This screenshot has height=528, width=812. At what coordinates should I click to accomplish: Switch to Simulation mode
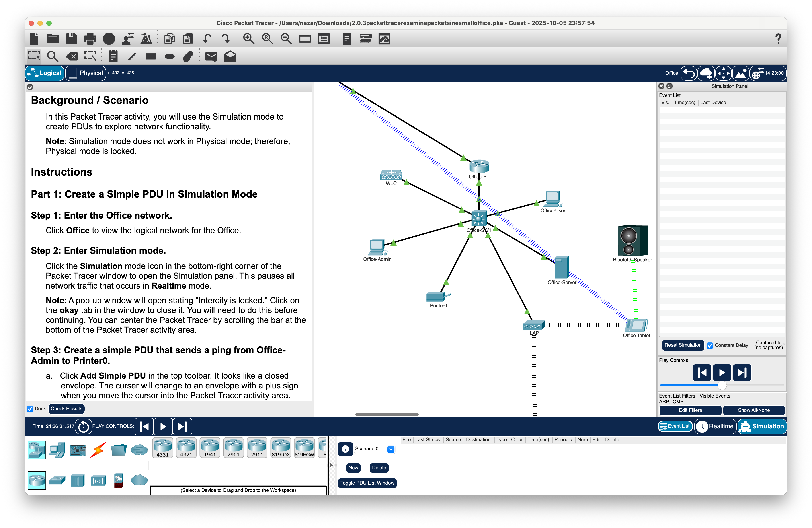coord(762,426)
